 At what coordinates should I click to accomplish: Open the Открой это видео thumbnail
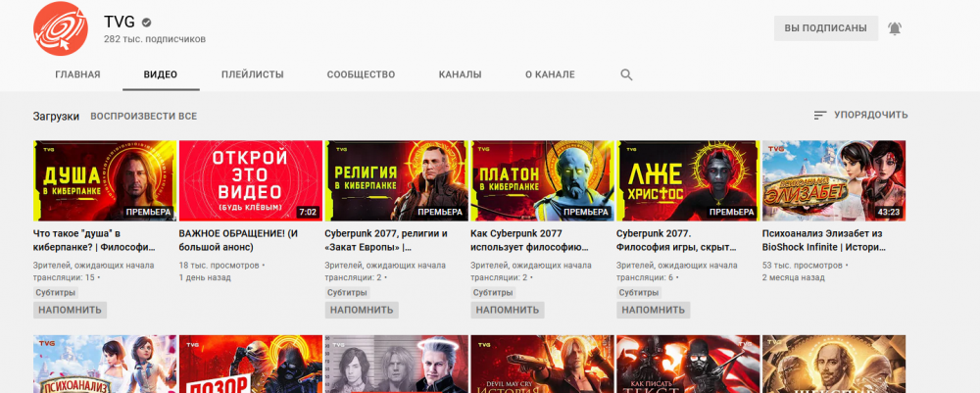[250, 180]
